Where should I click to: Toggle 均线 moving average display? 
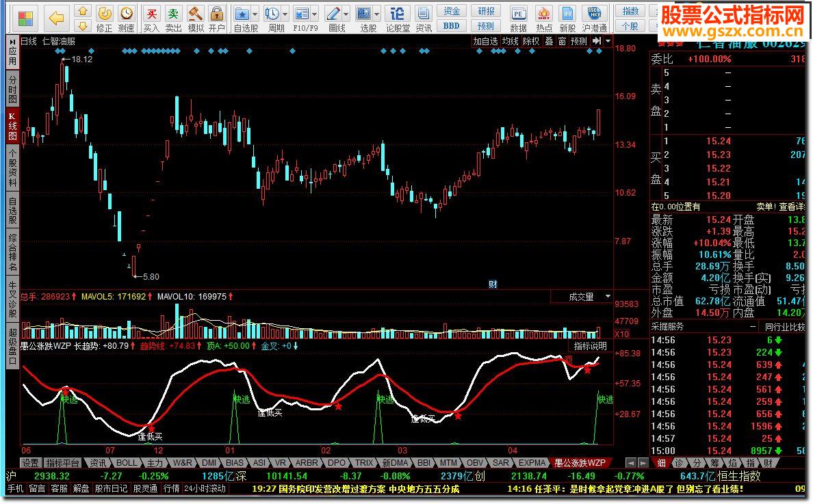click(x=510, y=41)
